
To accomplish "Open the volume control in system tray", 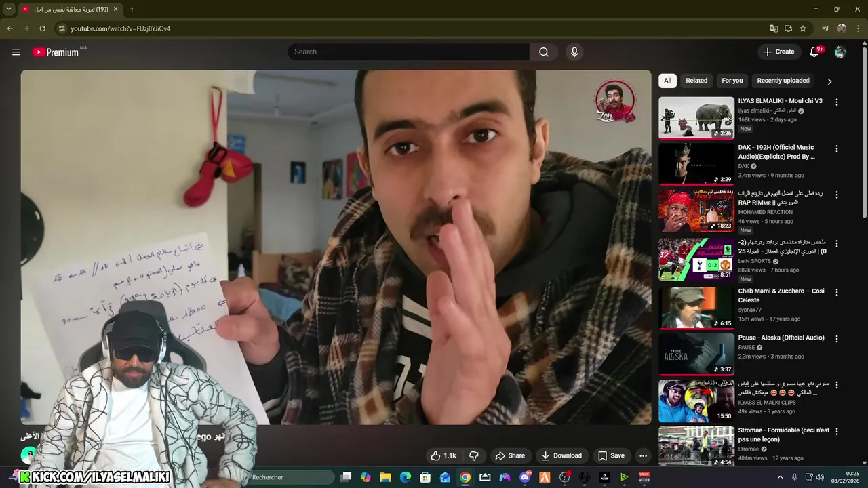I will pyautogui.click(x=820, y=477).
